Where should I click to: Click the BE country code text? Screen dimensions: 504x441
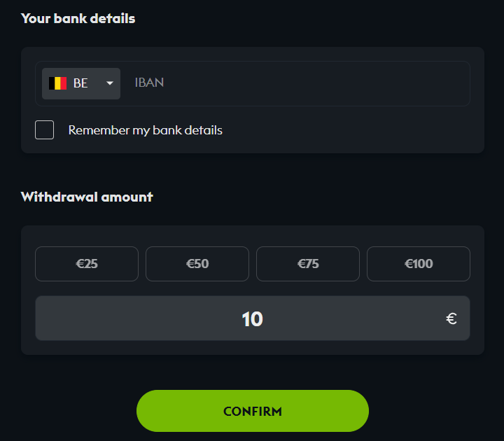pos(80,83)
